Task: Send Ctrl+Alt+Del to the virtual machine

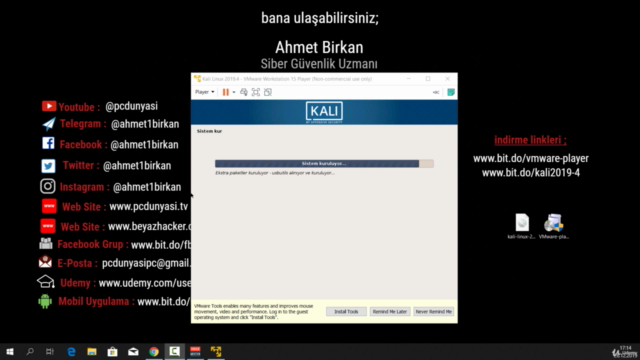Action: [x=244, y=92]
